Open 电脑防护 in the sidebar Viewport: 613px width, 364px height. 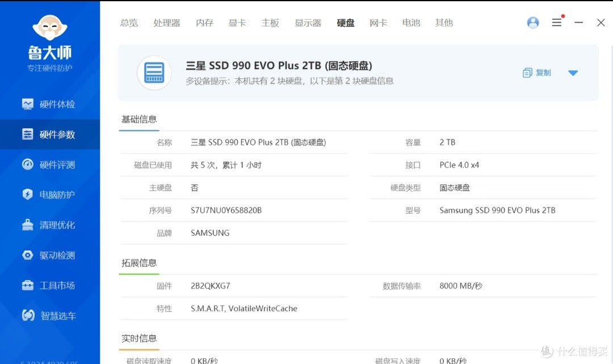49,194
